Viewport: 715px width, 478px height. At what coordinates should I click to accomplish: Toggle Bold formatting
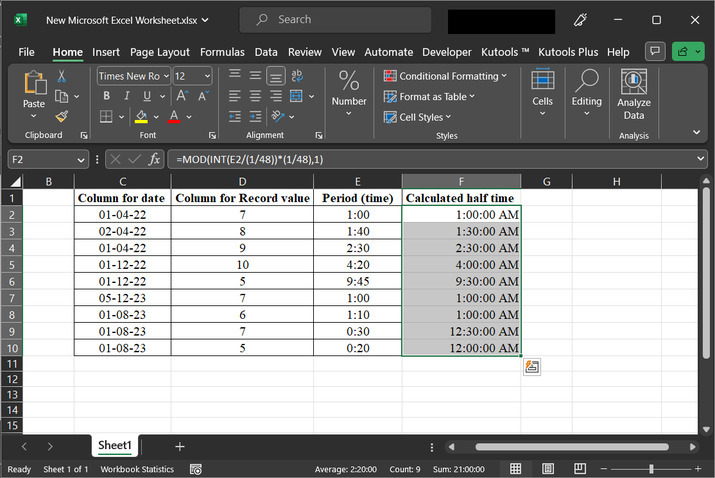(x=106, y=96)
